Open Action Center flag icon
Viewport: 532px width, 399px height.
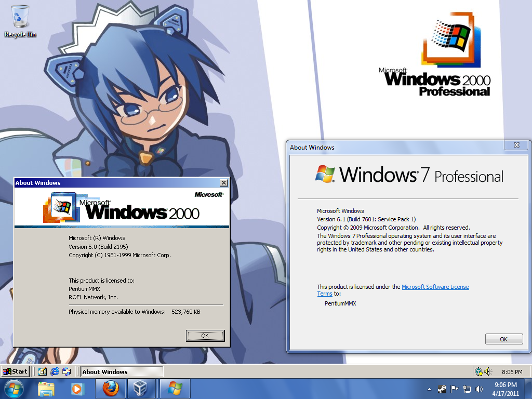click(x=454, y=389)
